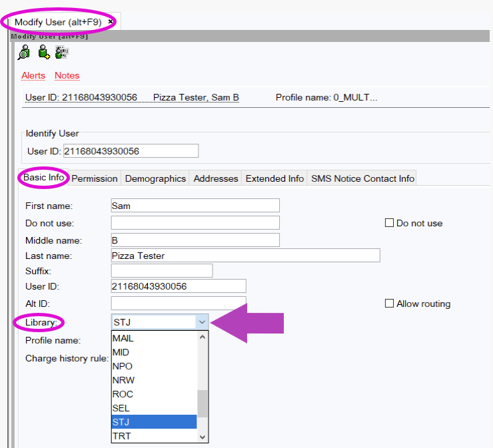
Task: Choose NRW from the Library list
Action: tap(155, 380)
